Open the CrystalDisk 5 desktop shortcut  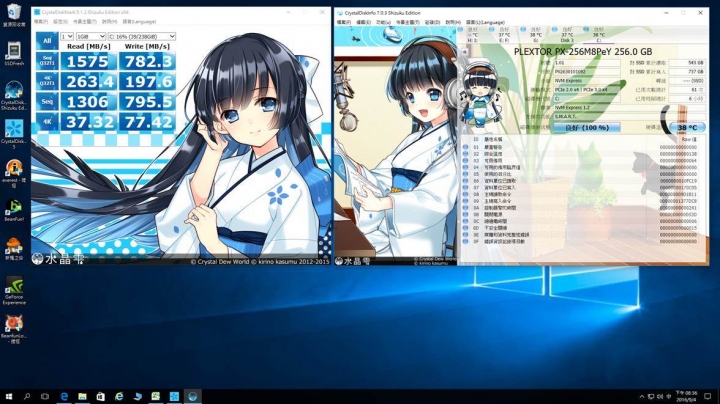click(x=14, y=134)
